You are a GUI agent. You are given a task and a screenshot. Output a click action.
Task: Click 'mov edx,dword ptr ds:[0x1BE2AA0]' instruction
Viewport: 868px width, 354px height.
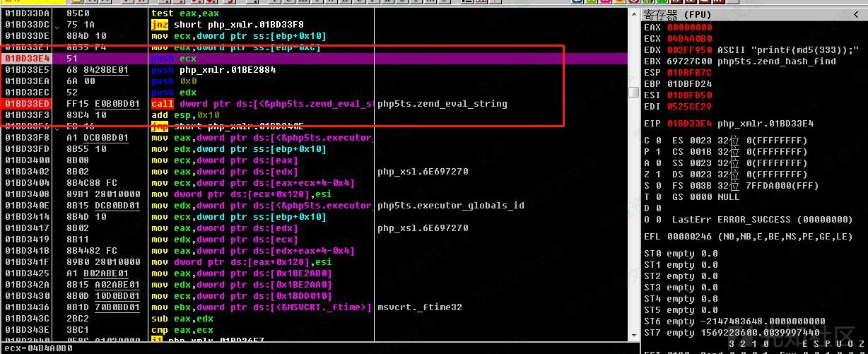point(242,285)
